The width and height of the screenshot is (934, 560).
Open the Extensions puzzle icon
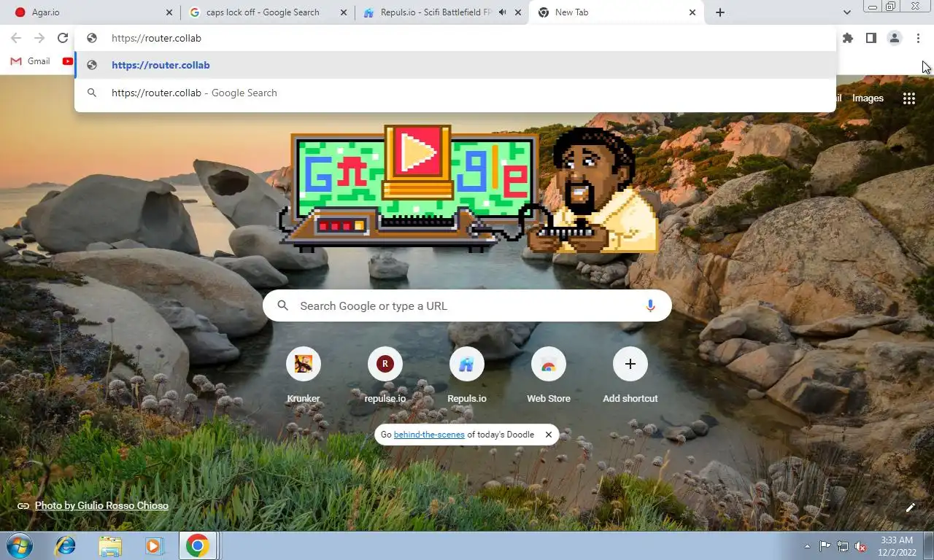point(847,38)
